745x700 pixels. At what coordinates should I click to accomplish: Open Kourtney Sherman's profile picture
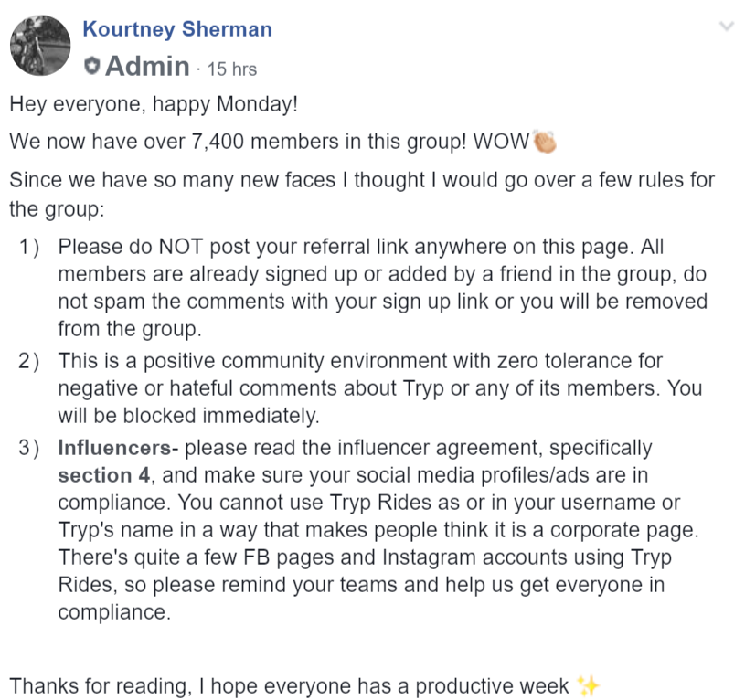(40, 45)
